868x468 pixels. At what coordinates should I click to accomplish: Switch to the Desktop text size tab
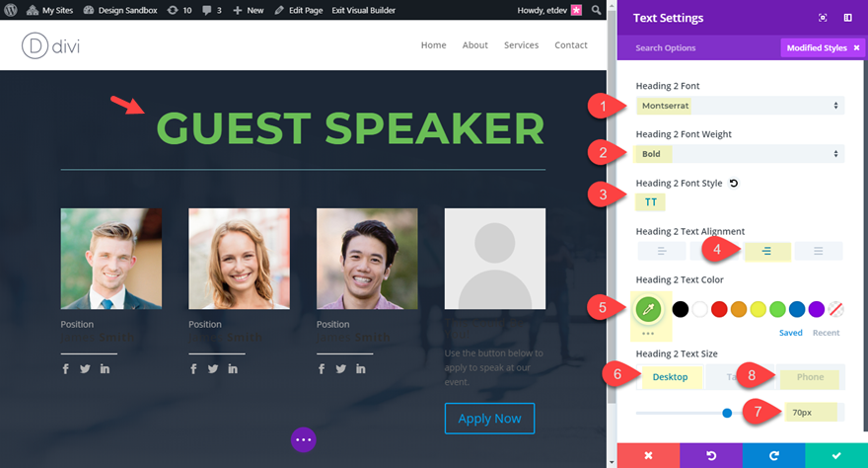[670, 377]
